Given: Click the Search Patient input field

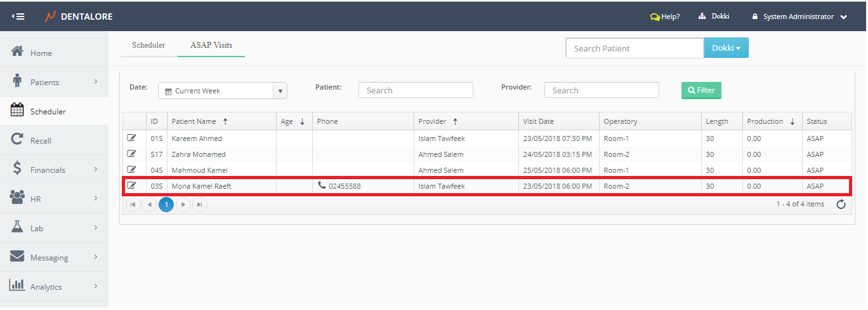Looking at the screenshot, I should coord(635,48).
